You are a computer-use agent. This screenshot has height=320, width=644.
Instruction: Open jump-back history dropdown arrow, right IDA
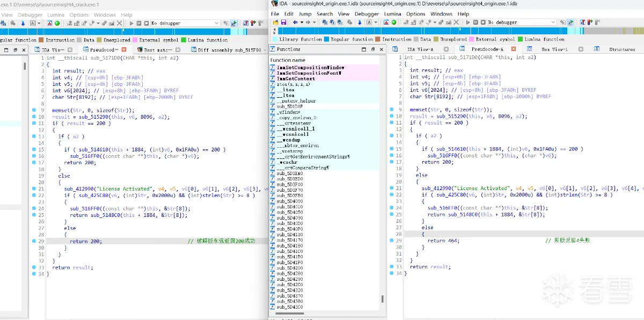302,23
